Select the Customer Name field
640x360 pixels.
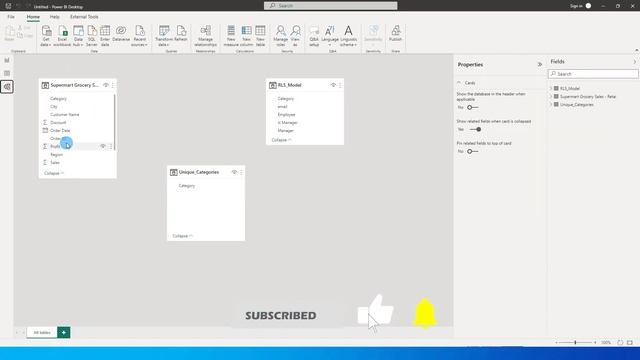(x=64, y=115)
